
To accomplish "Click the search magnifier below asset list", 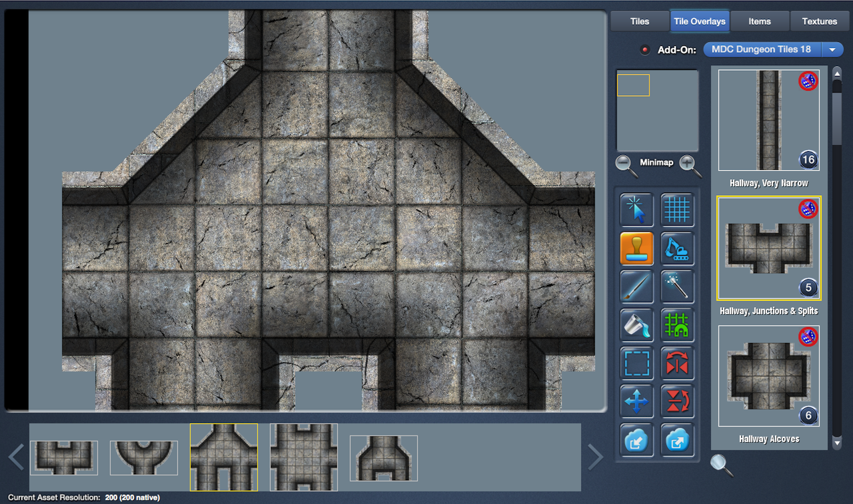I will [x=721, y=464].
